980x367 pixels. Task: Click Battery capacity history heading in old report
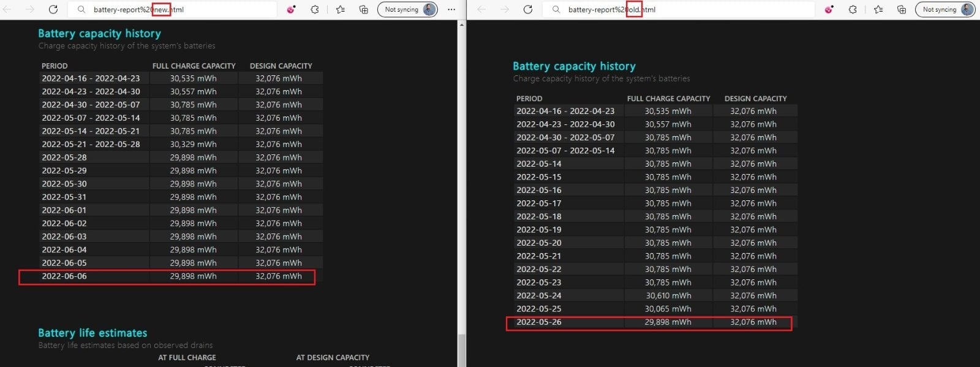574,66
